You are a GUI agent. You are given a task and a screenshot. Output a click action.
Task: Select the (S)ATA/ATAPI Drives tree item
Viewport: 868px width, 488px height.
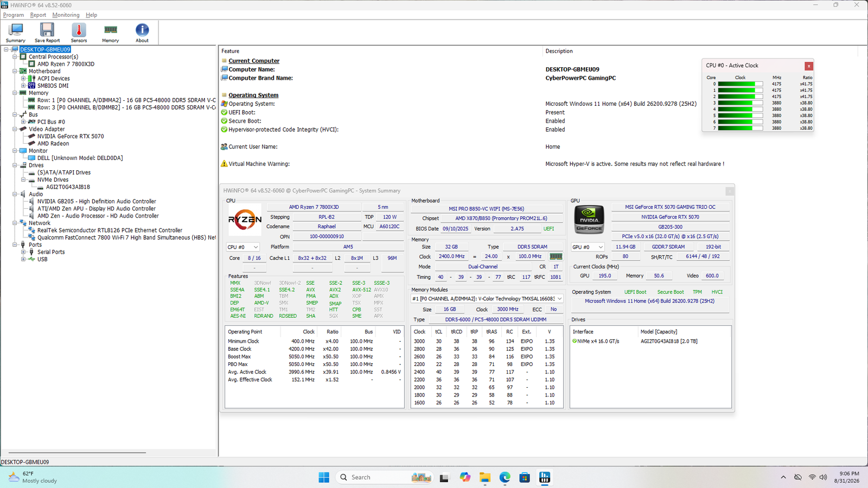click(x=64, y=172)
